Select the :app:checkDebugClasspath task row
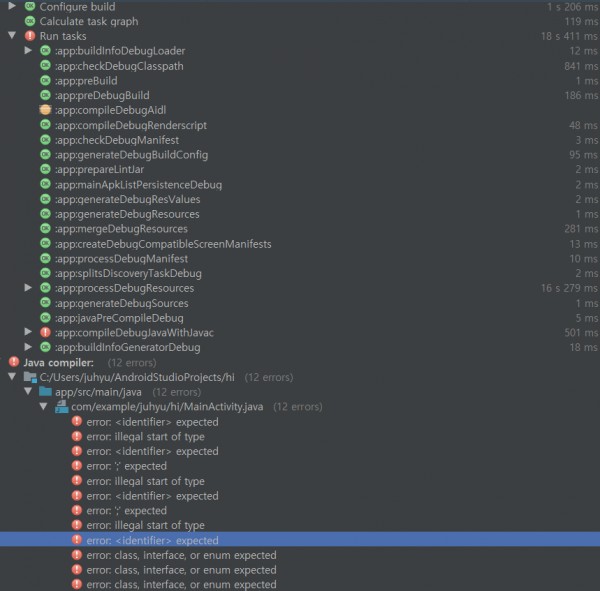The width and height of the screenshot is (600, 591). [x=300, y=65]
